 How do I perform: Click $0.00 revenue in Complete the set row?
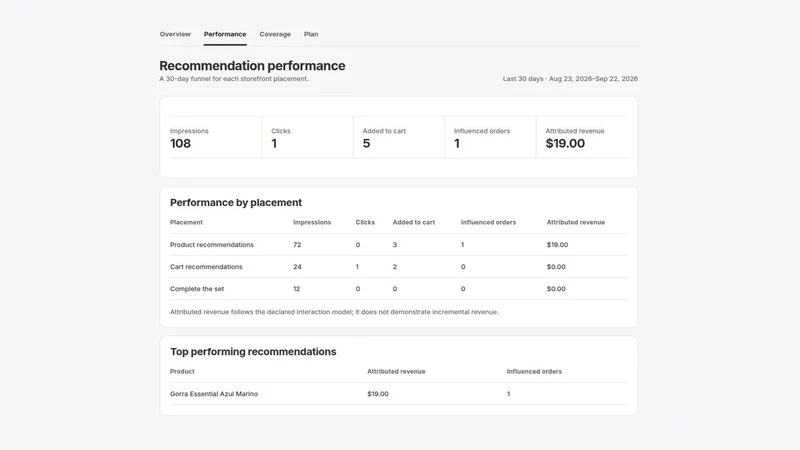point(556,289)
